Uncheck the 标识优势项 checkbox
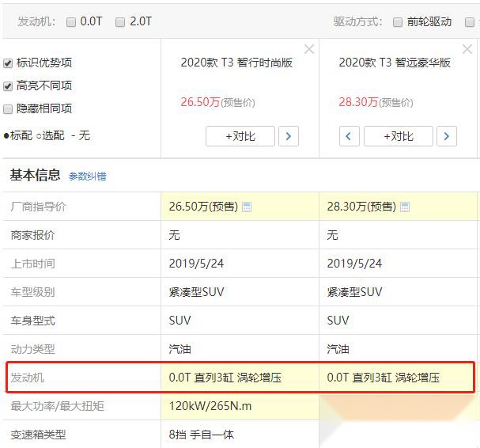The height and width of the screenshot is (448, 480). point(8,63)
